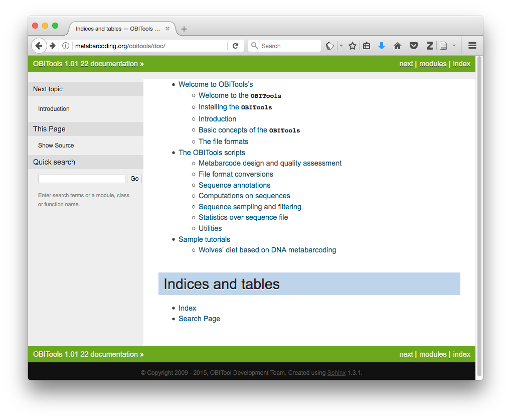Click the Go button in Quick search

[134, 179]
